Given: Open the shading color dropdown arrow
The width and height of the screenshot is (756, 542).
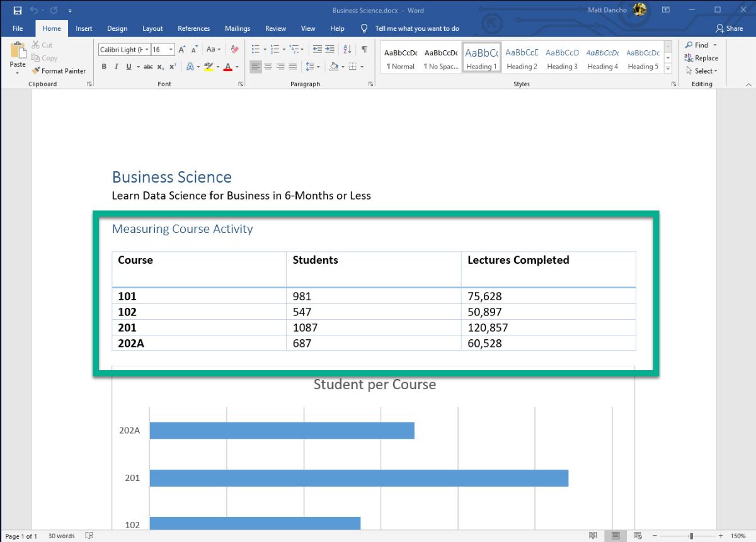Looking at the screenshot, I should click(342, 67).
